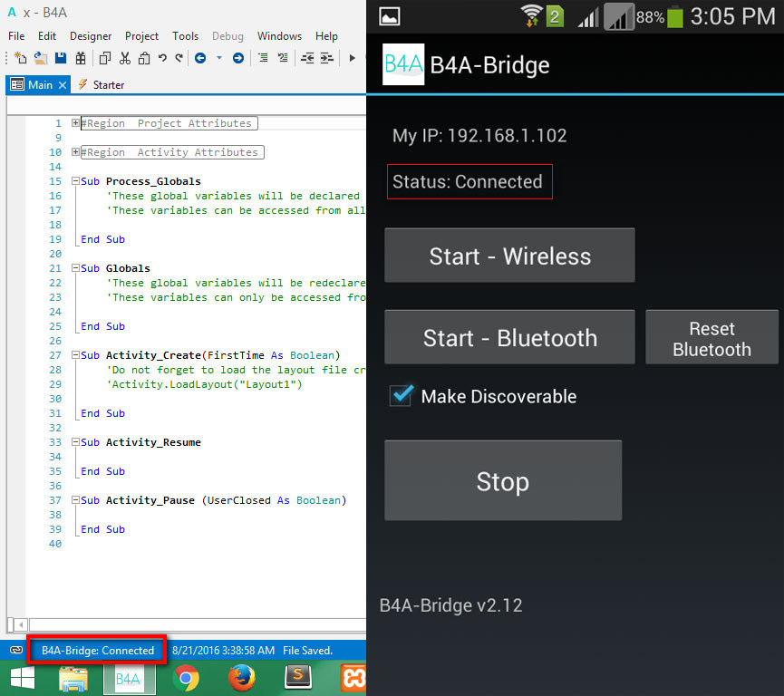Redo the last edit
This screenshot has height=696, width=784.
pyautogui.click(x=179, y=58)
